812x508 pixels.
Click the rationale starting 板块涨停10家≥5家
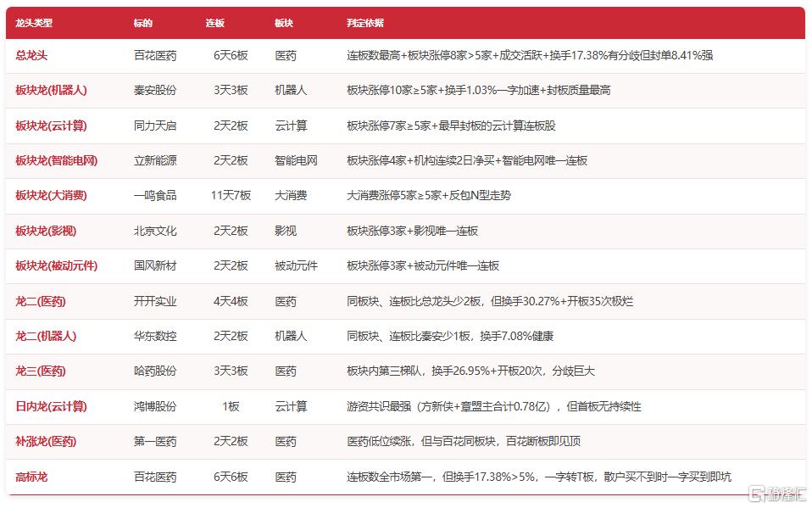(479, 90)
